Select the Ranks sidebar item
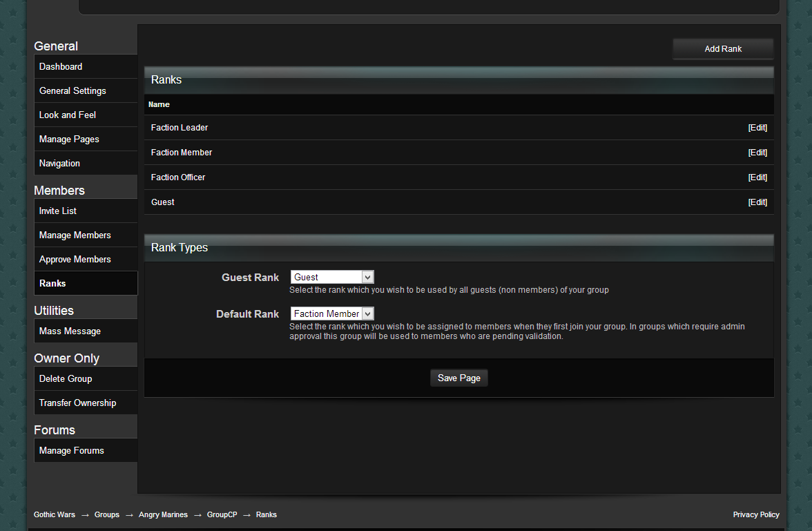The image size is (812, 531). [x=86, y=283]
